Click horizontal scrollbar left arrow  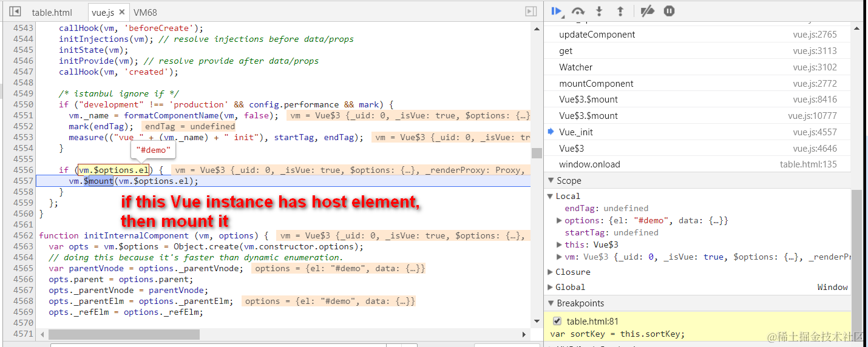point(42,334)
